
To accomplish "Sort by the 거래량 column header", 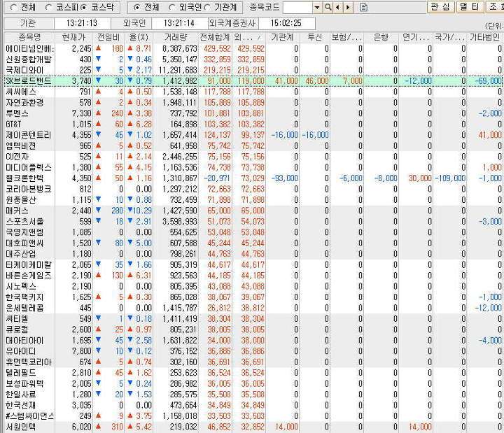I will click(176, 37).
